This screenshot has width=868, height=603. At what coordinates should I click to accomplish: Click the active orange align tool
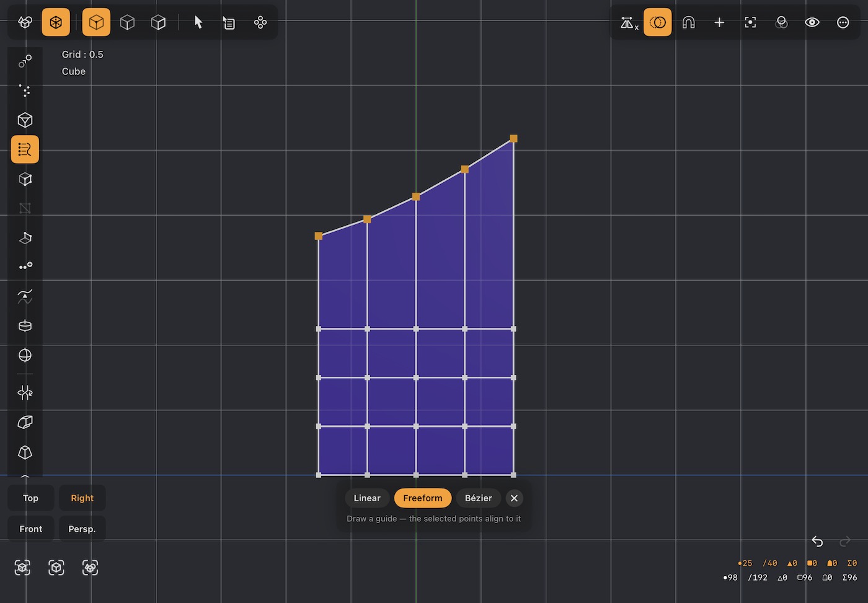coord(25,149)
